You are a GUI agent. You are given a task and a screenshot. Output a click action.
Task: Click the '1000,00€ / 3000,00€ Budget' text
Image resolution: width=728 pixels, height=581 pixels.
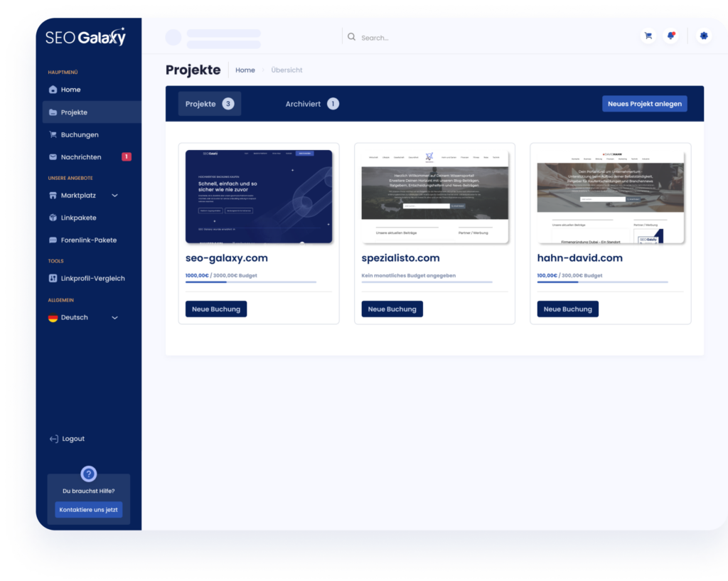221,275
